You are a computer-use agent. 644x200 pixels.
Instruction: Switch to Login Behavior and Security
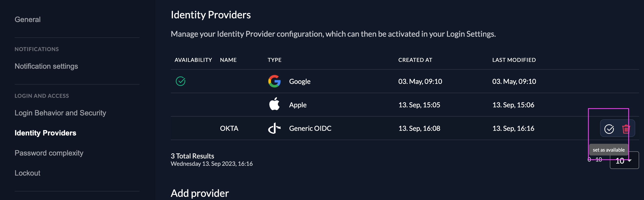[x=60, y=113]
